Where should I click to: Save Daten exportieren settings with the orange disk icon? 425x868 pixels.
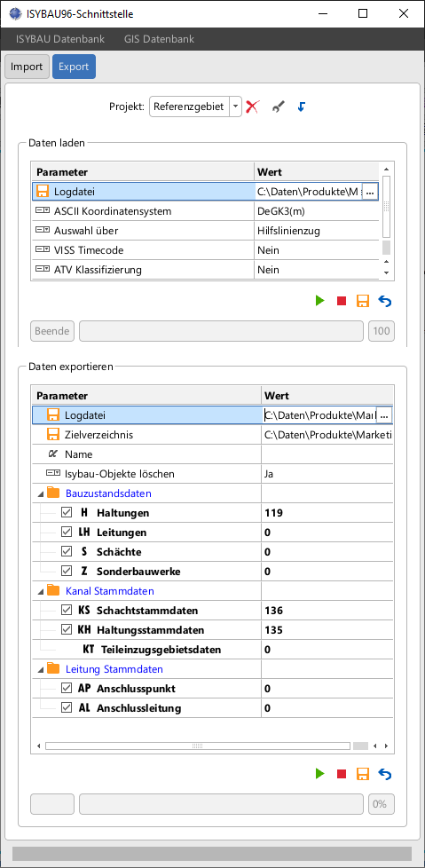pyautogui.click(x=363, y=773)
